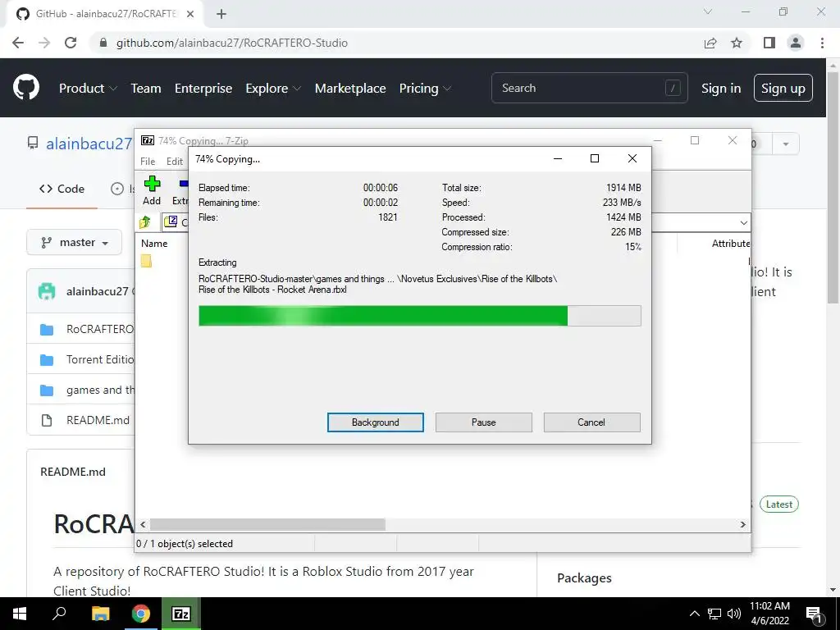Open the dropdown arrow beside repo counter
Image resolution: width=840 pixels, height=630 pixels.
tap(785, 144)
